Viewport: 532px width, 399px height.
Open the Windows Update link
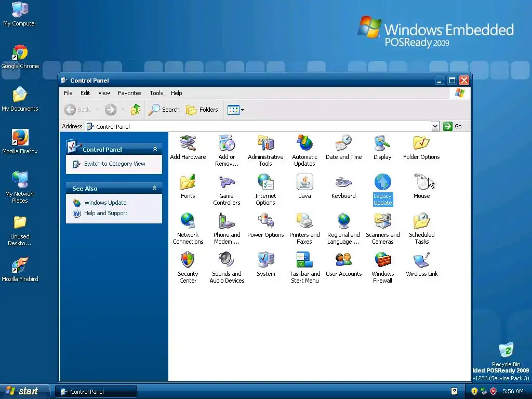[x=105, y=203]
